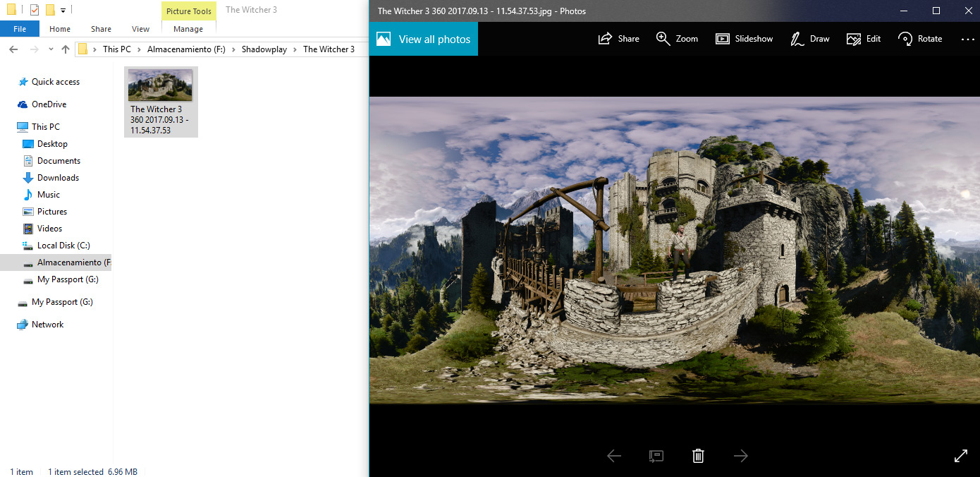
Task: Open Desktop folder in the sidebar
Action: 52,144
